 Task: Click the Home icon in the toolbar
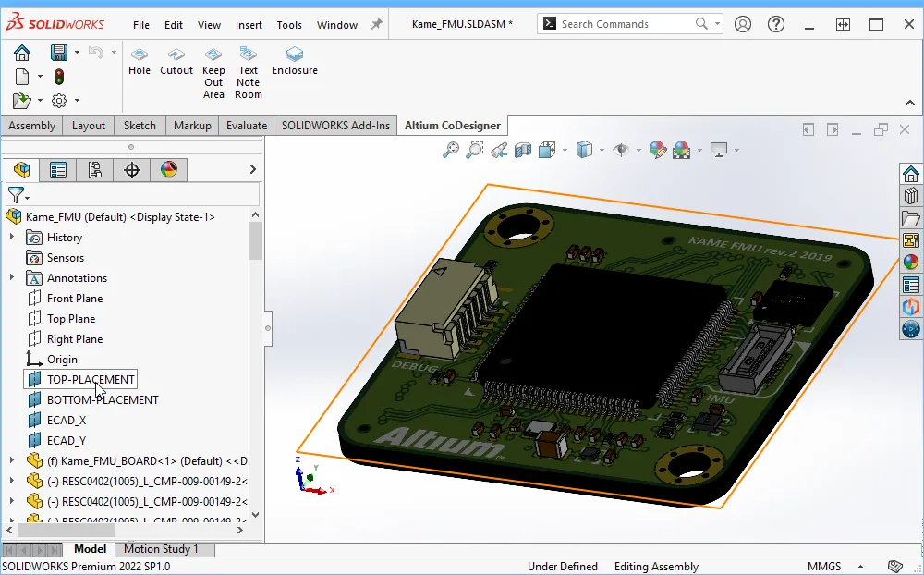(x=22, y=53)
